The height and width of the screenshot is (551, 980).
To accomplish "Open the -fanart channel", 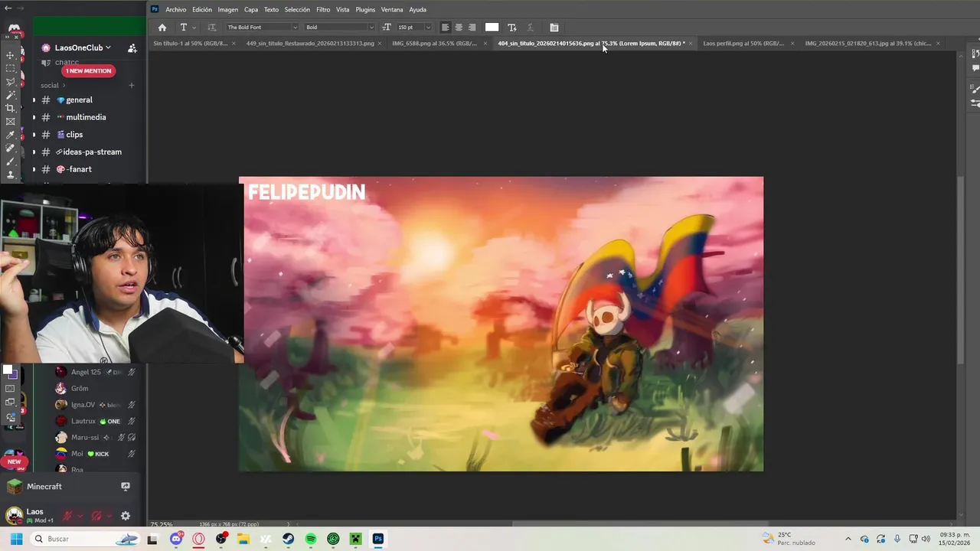I will click(79, 169).
